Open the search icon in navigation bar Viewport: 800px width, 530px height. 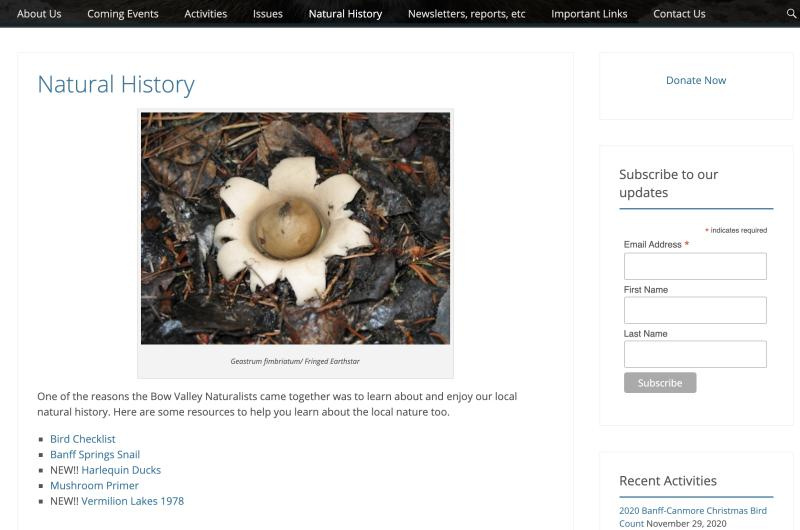[791, 14]
